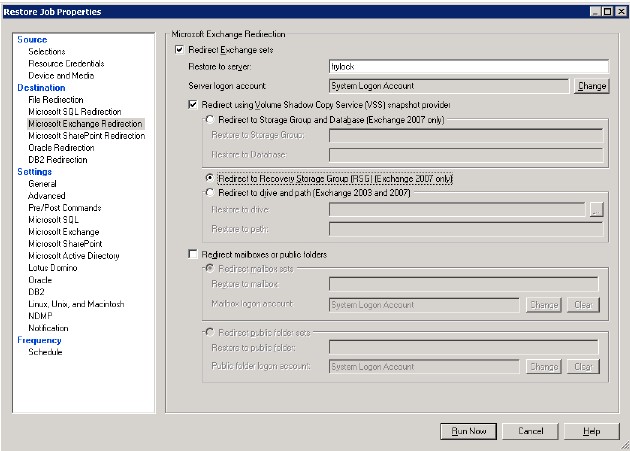The height and width of the screenshot is (451, 630).
Task: Toggle Redirect using Volume Shadow Copy Service checkbox
Action: point(193,105)
